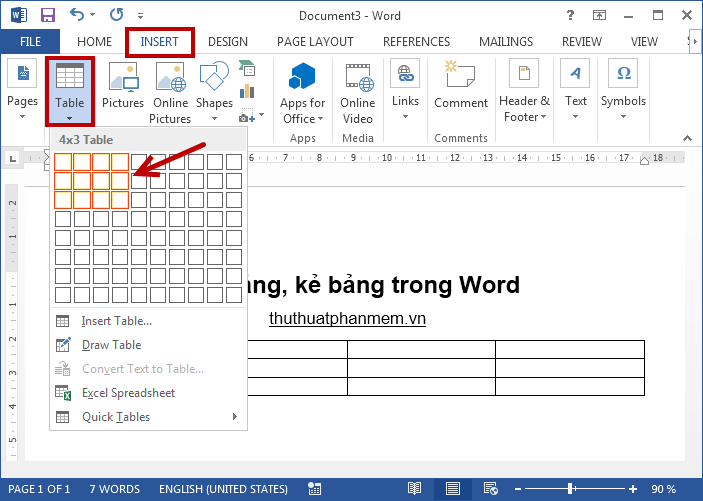Click in the top-right table cell in document

[570, 349]
